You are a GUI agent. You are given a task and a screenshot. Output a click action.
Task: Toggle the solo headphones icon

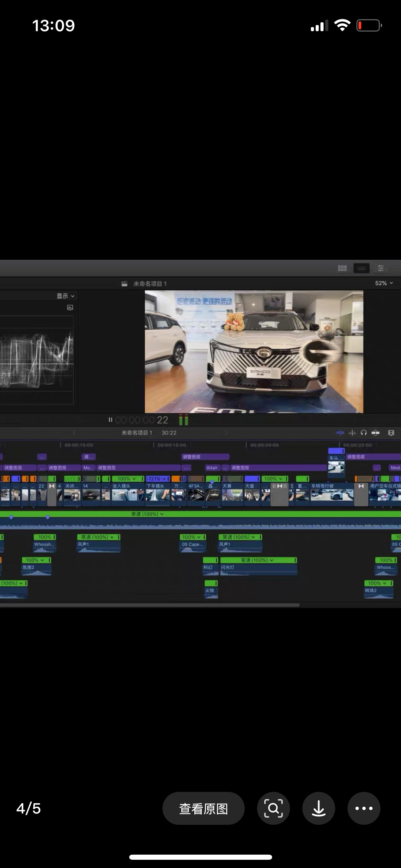(364, 433)
